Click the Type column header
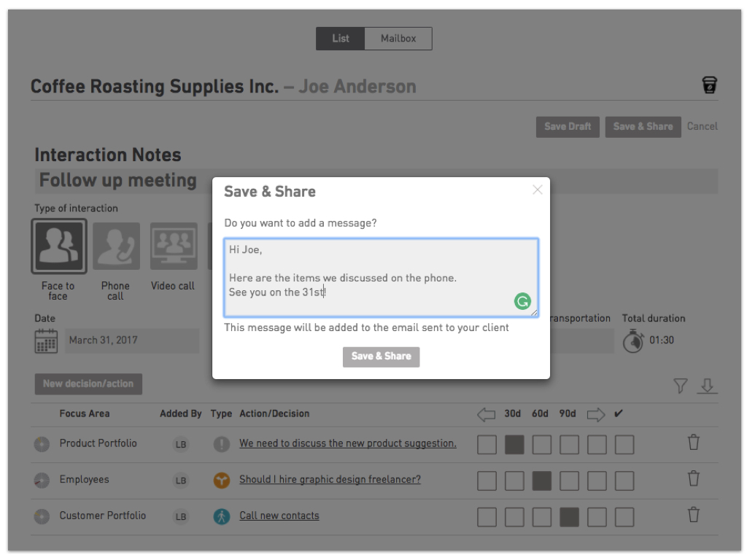The image size is (747, 560). tap(221, 413)
